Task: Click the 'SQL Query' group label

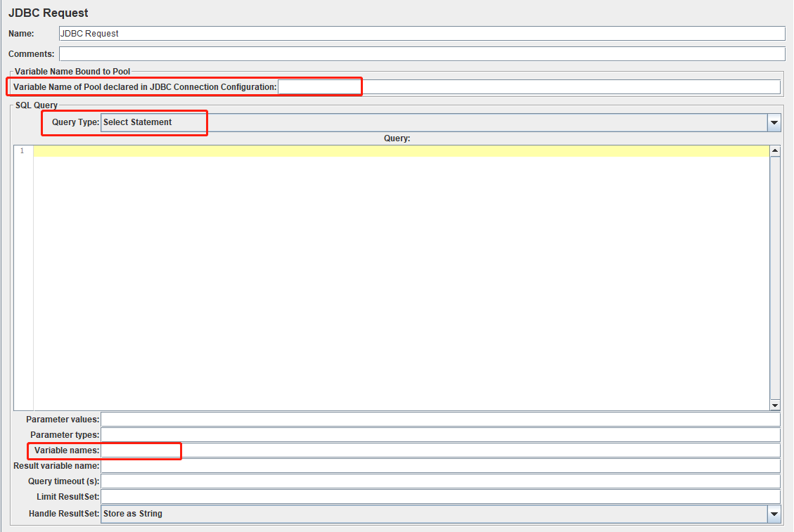Action: click(37, 105)
